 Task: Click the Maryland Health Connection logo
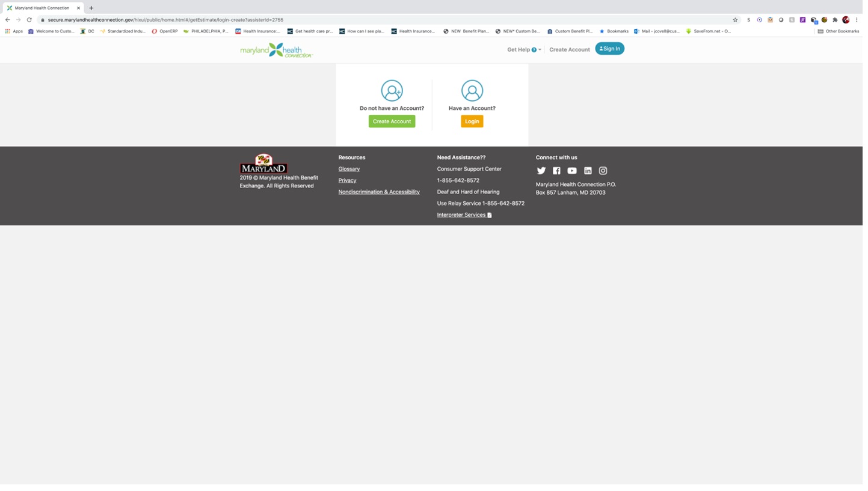point(278,50)
